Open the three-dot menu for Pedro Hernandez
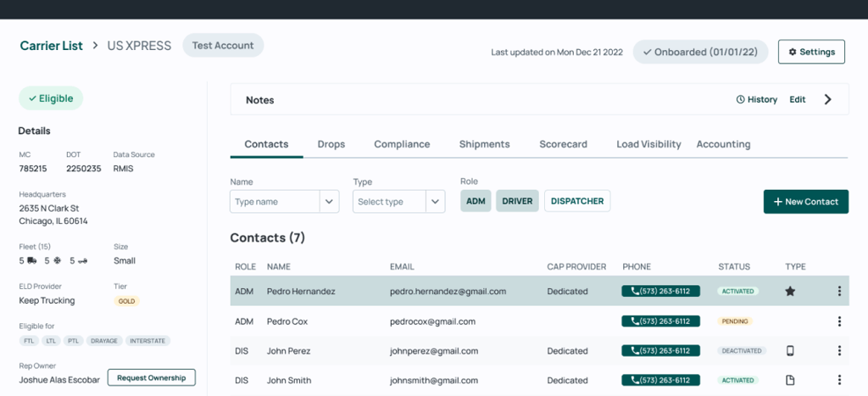The image size is (868, 396). point(839,292)
